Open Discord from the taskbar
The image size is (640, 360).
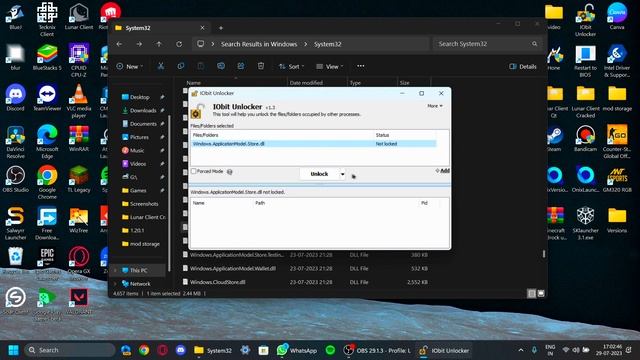tap(181, 350)
